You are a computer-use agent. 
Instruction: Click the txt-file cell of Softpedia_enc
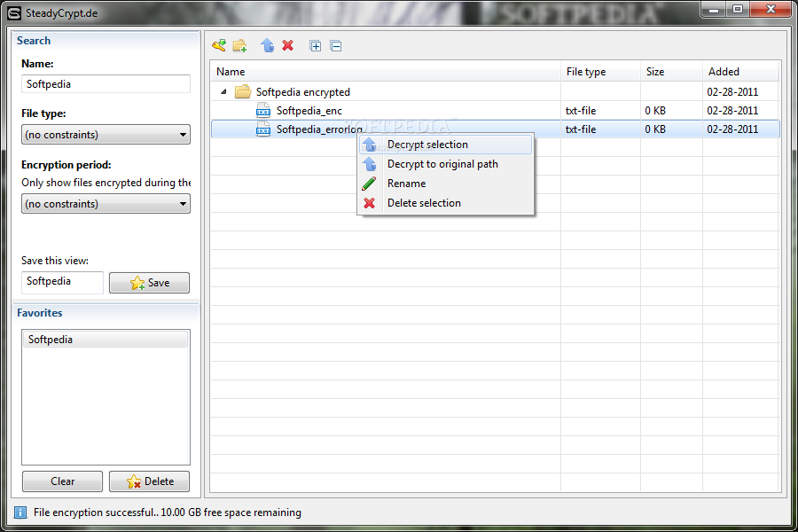(581, 111)
